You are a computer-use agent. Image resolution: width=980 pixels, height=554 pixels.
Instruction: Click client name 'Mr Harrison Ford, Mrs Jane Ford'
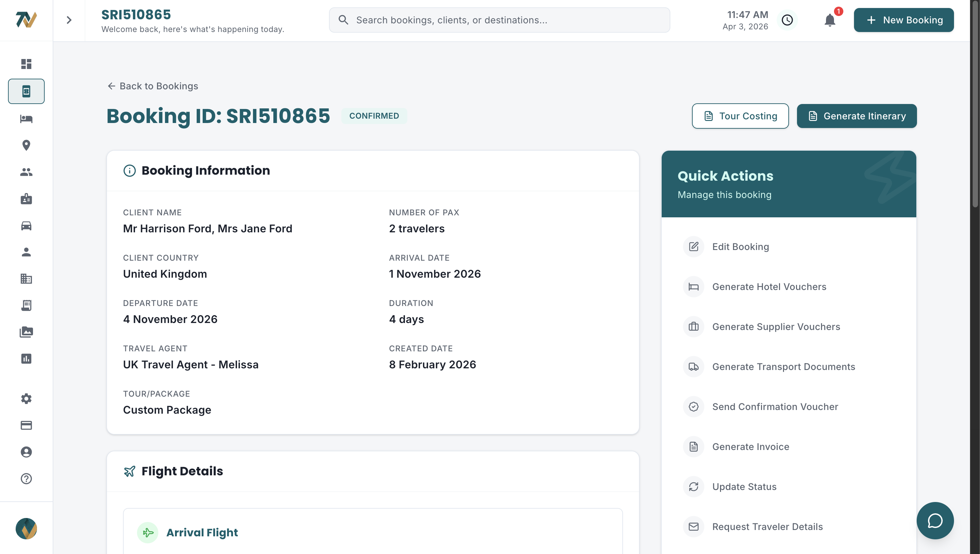[x=207, y=229]
